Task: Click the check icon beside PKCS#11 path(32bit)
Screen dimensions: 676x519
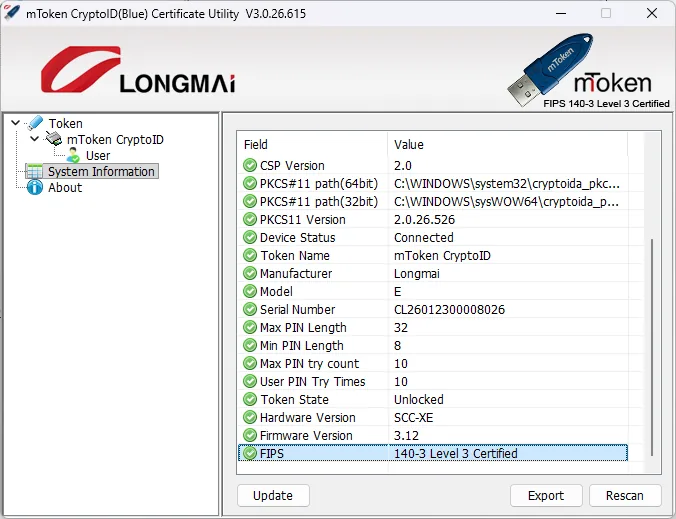Action: pos(250,201)
